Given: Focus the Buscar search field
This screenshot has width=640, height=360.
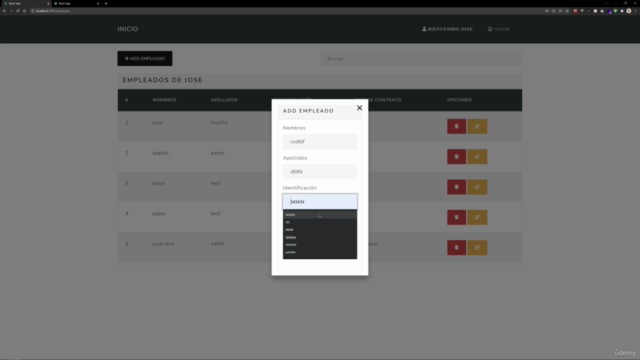Looking at the screenshot, I should click(x=421, y=58).
